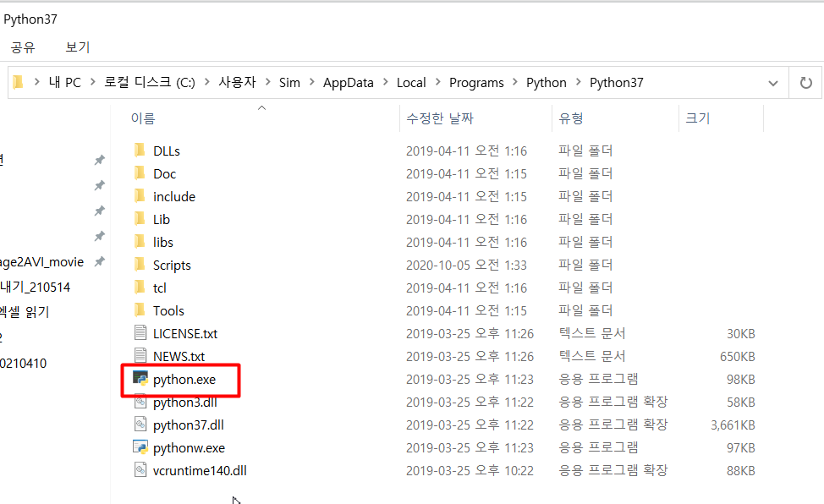Select the vcruntime140.dll file
The width and height of the screenshot is (824, 504).
coord(200,470)
